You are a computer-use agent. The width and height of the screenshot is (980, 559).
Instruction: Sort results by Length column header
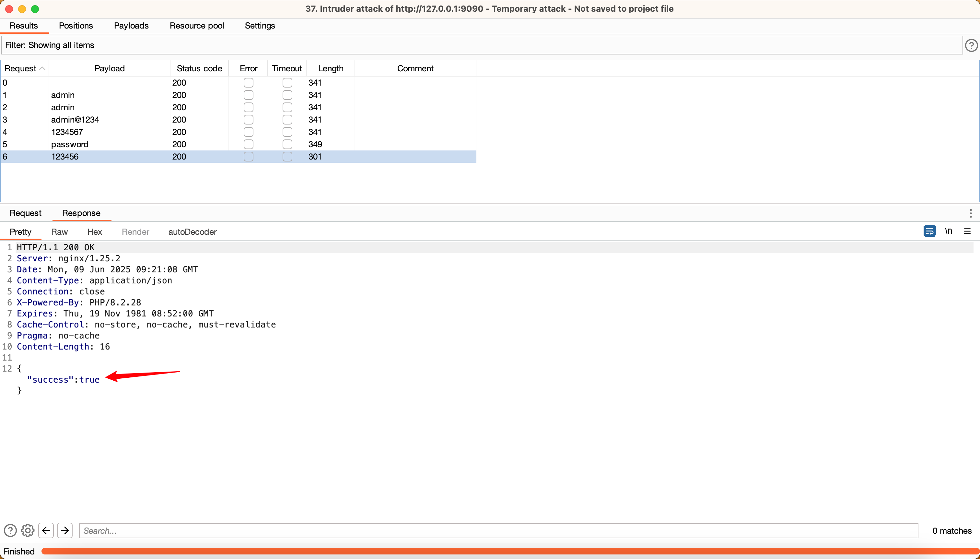pyautogui.click(x=330, y=68)
